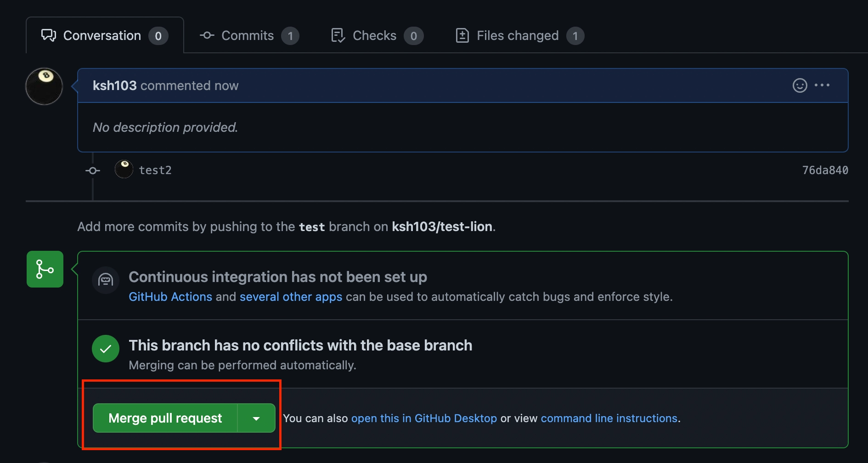Image resolution: width=868 pixels, height=463 pixels.
Task: Click the Commits count badge 1
Action: pos(290,36)
